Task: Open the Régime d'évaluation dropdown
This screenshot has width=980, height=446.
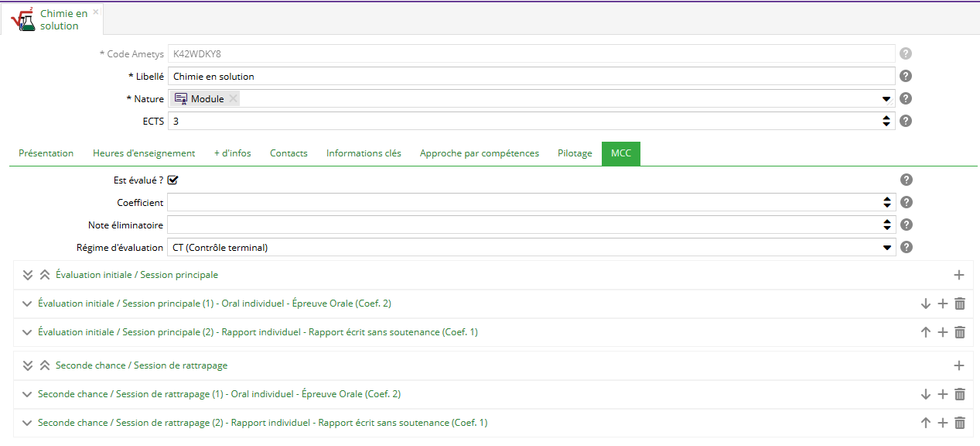Action: pyautogui.click(x=886, y=248)
